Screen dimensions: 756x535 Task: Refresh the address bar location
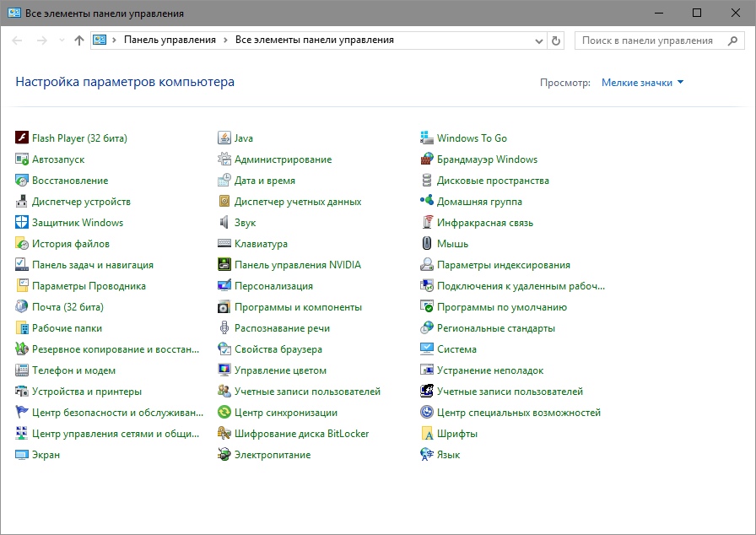pyautogui.click(x=556, y=41)
